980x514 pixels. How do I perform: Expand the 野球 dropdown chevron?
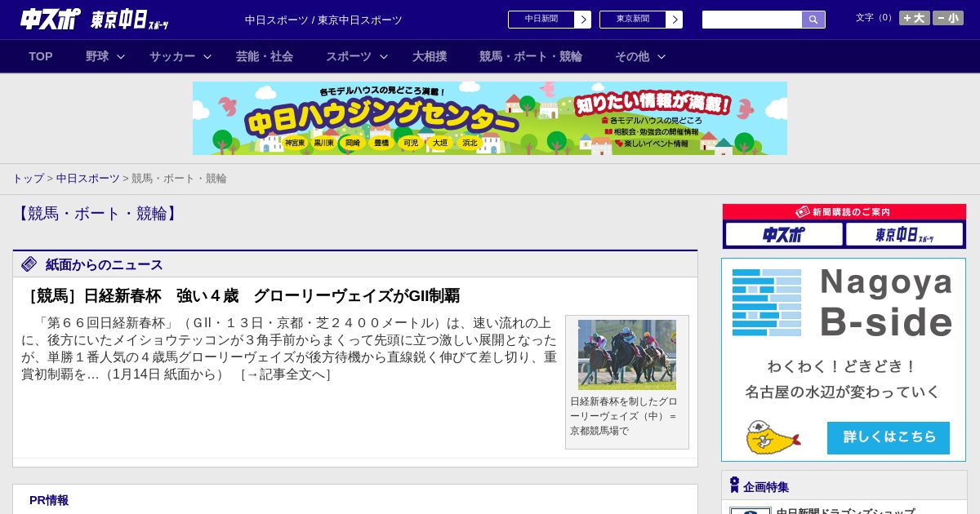click(x=121, y=56)
